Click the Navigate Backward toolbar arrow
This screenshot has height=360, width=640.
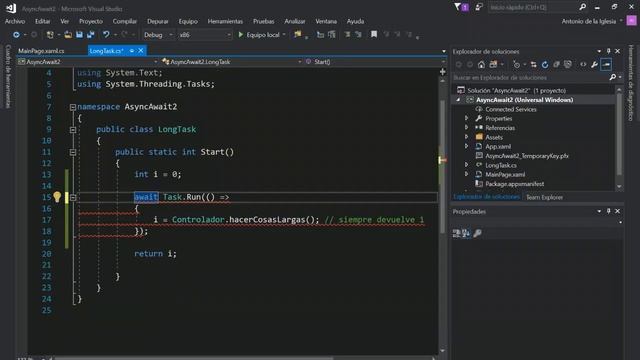(x=16, y=35)
